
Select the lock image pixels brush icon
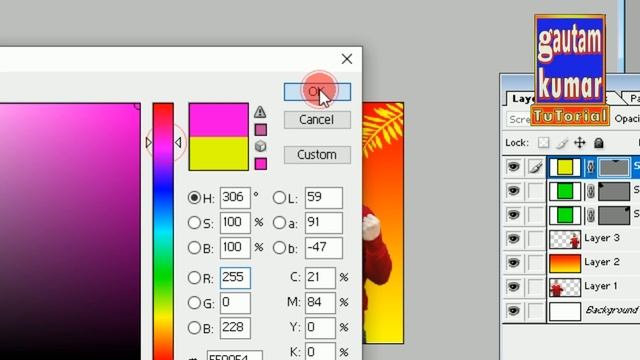click(562, 143)
